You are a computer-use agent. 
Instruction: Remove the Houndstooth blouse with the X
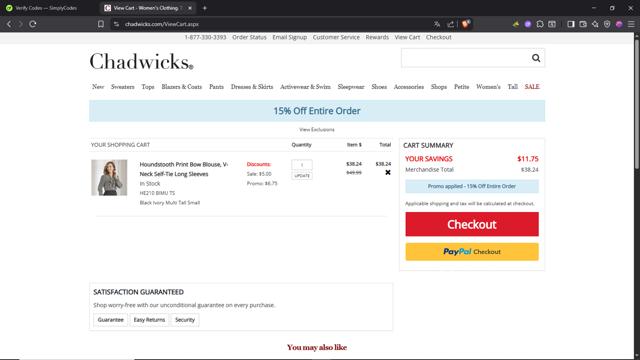(x=388, y=173)
